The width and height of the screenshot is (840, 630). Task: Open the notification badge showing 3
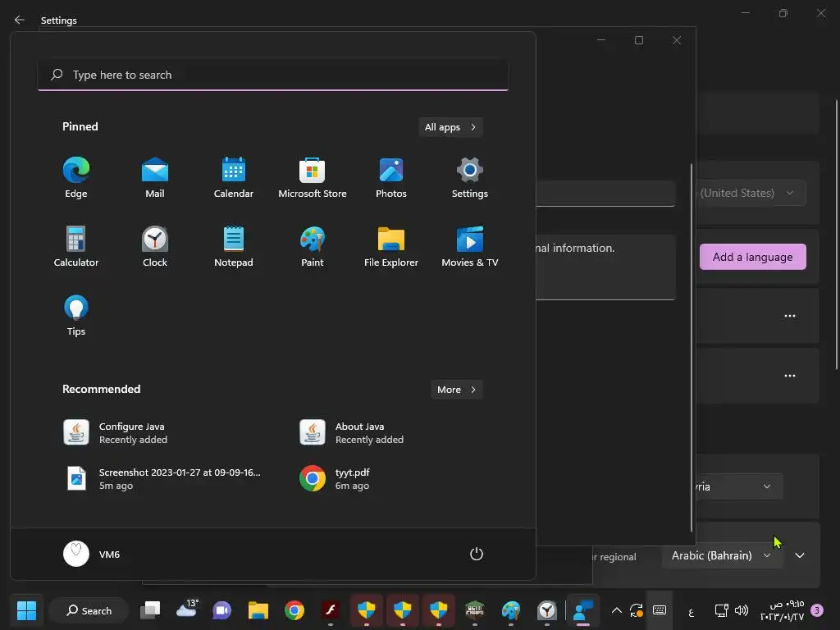pyautogui.click(x=817, y=610)
